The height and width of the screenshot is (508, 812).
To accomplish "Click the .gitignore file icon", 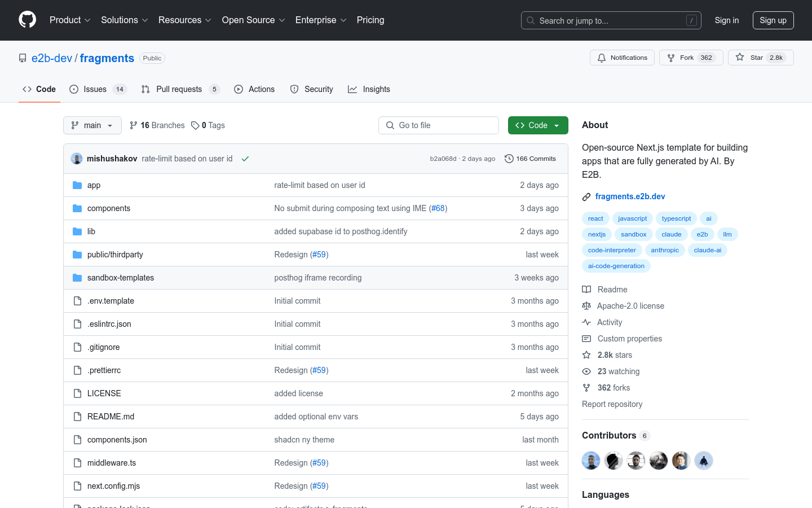I will click(x=77, y=347).
